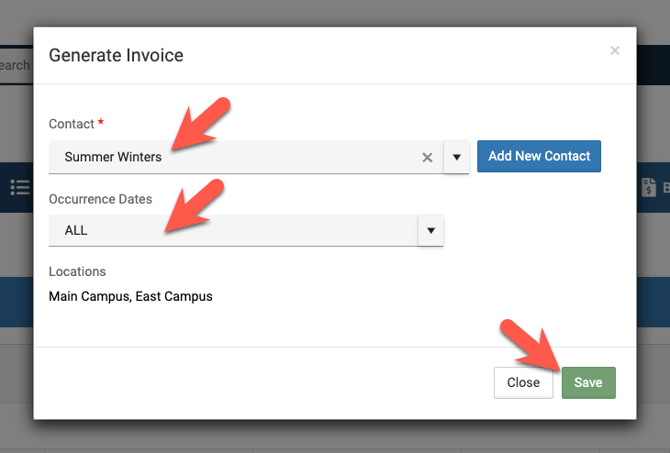Open the Occurrence Dates dropdown arrow
The width and height of the screenshot is (670, 453).
431,230
